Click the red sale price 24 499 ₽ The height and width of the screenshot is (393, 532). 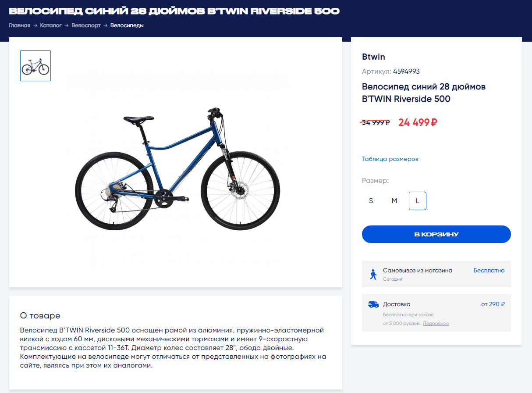tap(418, 122)
